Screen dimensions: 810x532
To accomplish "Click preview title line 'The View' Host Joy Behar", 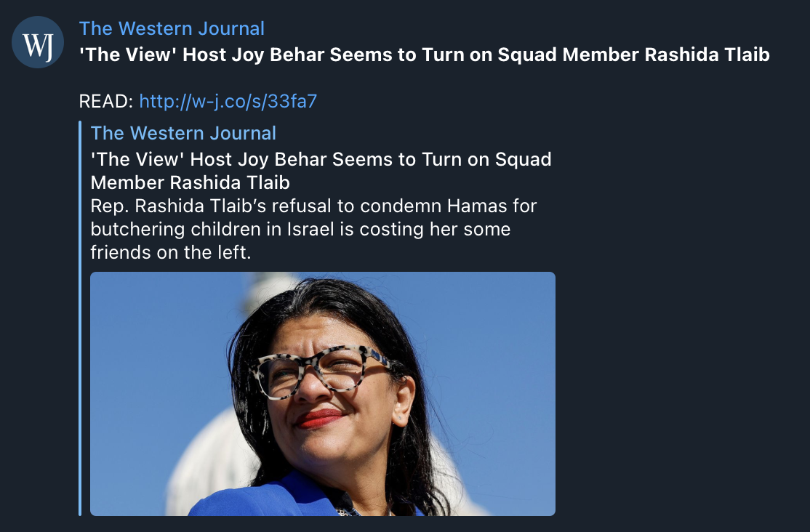I will 321,159.
